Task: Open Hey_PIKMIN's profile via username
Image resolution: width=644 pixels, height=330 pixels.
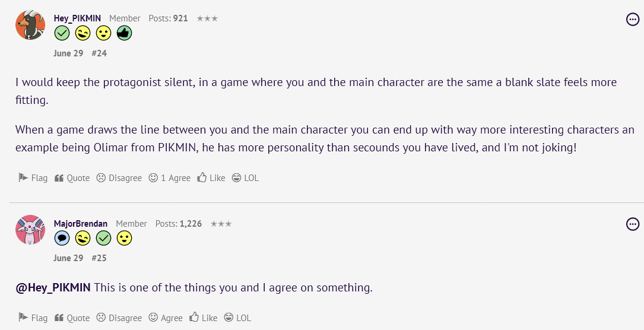Action: pos(78,18)
